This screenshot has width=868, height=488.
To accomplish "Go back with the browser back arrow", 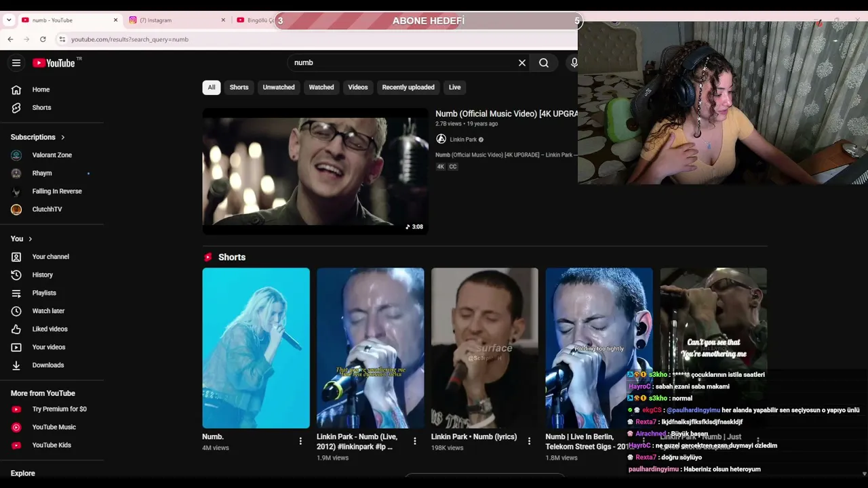I will pos(10,39).
